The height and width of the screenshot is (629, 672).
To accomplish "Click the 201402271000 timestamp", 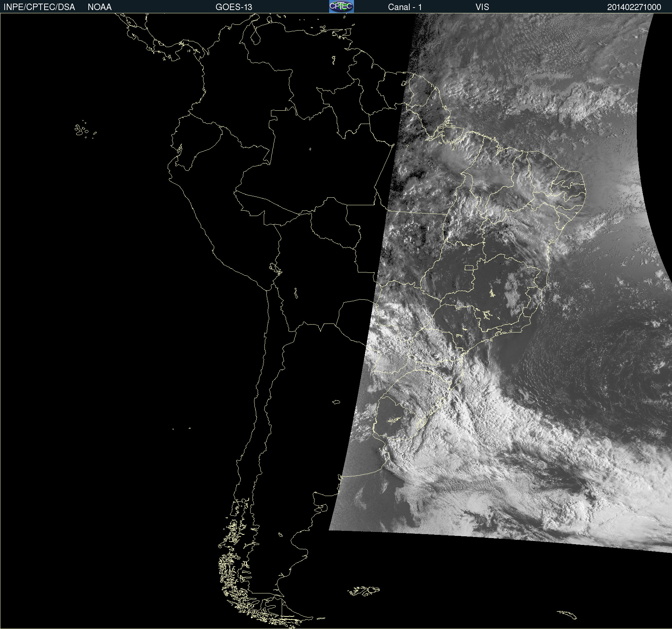I will [x=634, y=7].
